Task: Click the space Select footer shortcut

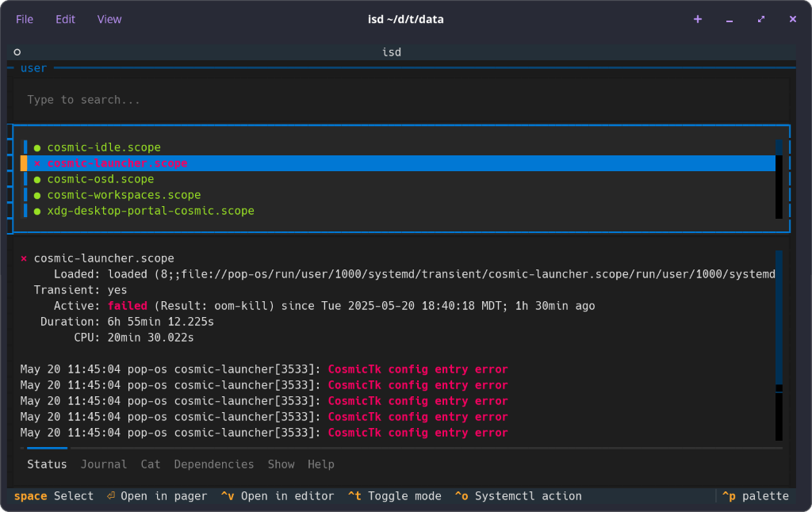Action: point(54,496)
